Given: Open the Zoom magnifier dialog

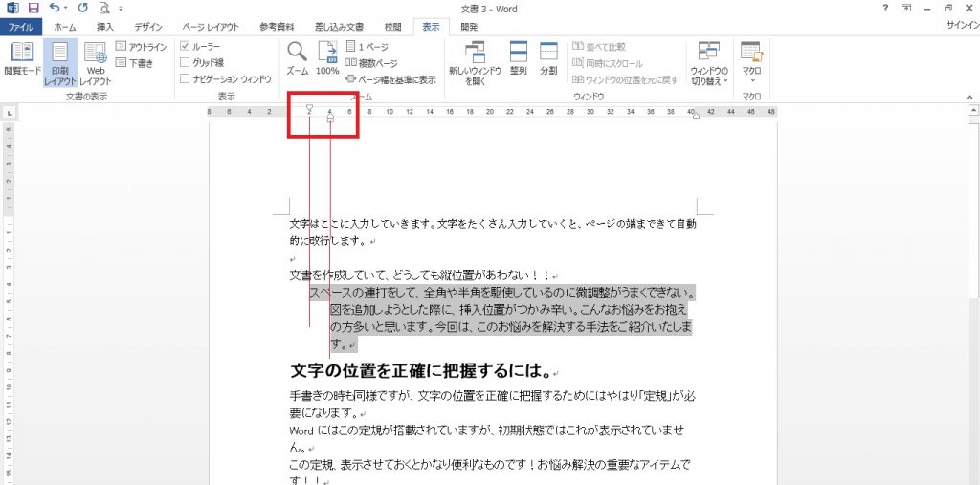Looking at the screenshot, I should click(298, 59).
